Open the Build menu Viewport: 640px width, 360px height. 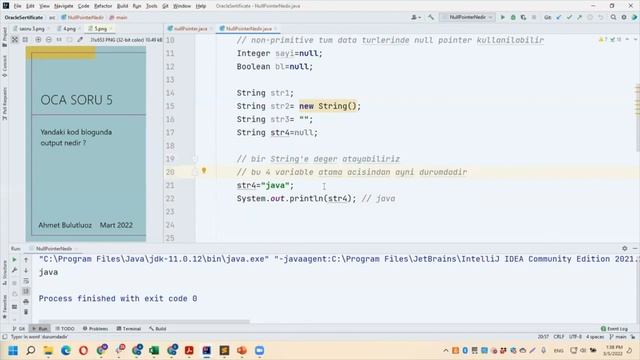(x=122, y=6)
